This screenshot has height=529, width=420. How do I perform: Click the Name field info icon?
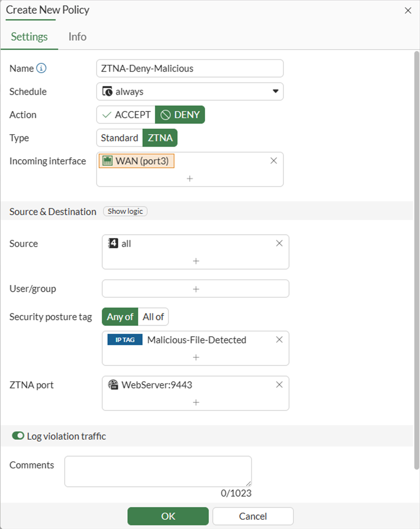(x=41, y=68)
